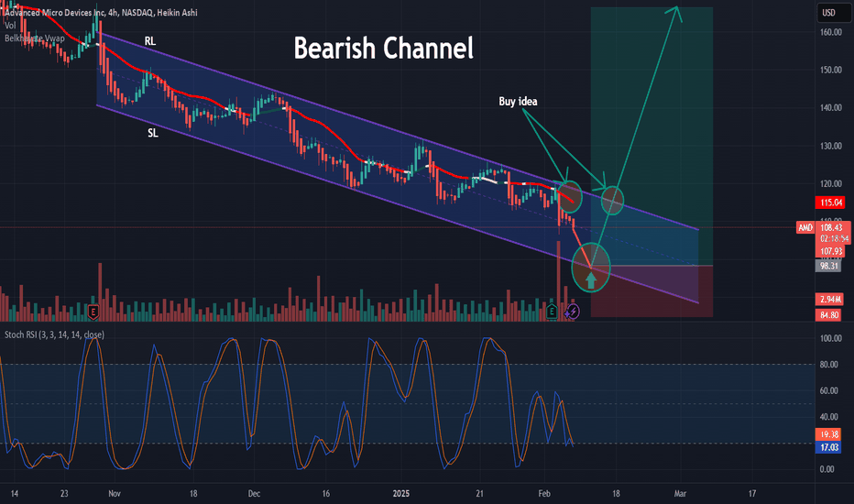
Task: Select the Vol indicator label
Action: 10,26
